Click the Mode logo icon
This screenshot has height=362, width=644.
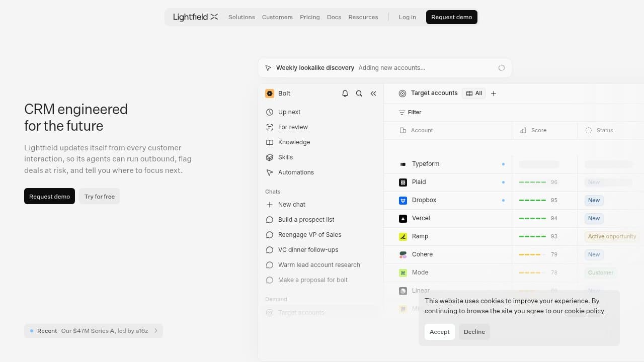[x=403, y=273]
